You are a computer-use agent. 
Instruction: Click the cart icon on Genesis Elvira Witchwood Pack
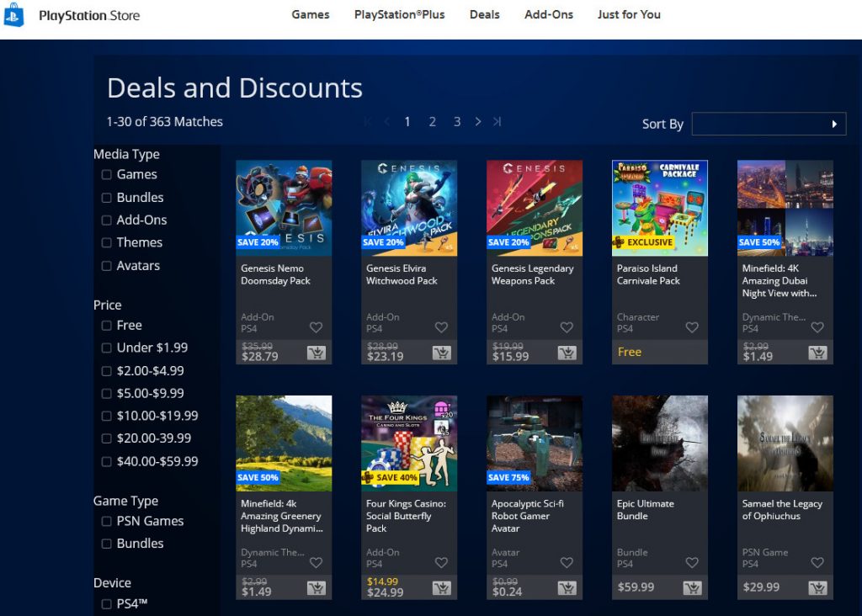(441, 352)
